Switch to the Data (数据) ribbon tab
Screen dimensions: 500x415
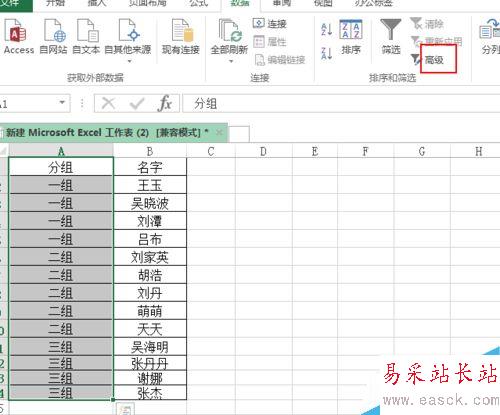[240, 4]
